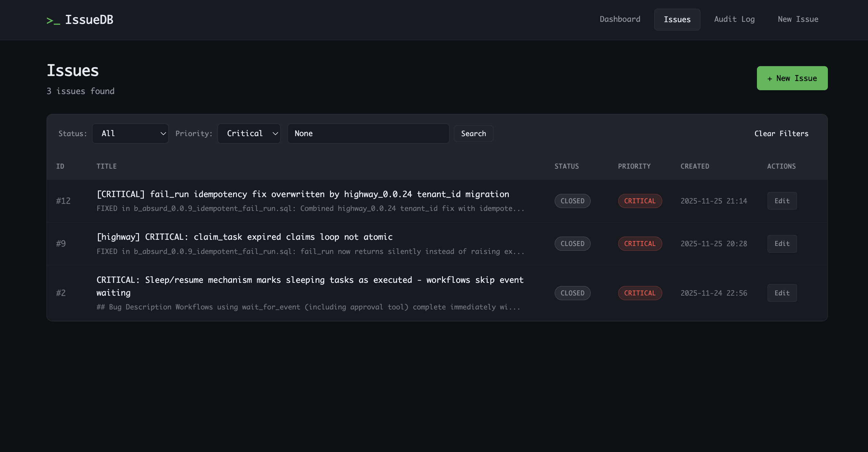Click CLOSED status badge on issue #12
The height and width of the screenshot is (452, 868).
click(572, 201)
